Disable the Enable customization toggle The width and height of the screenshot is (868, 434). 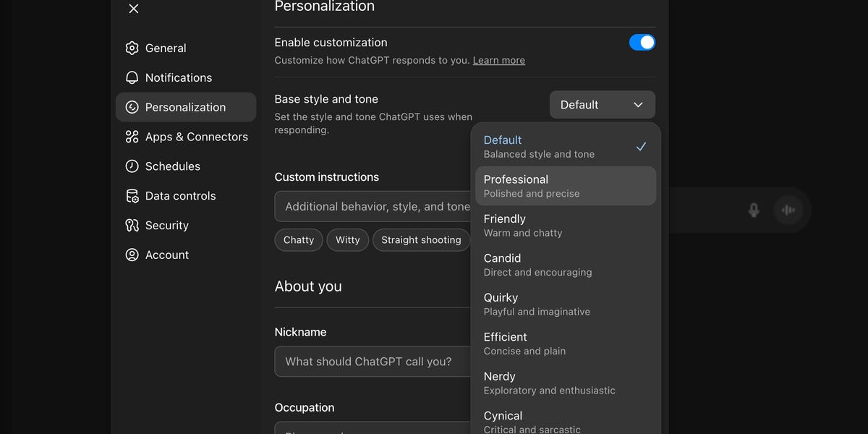(x=642, y=43)
